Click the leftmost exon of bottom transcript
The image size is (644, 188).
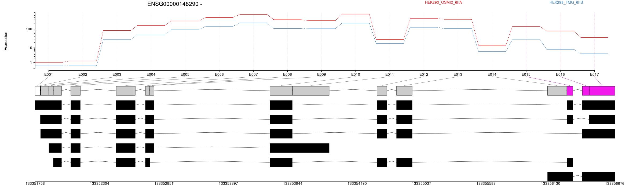tap(560, 177)
